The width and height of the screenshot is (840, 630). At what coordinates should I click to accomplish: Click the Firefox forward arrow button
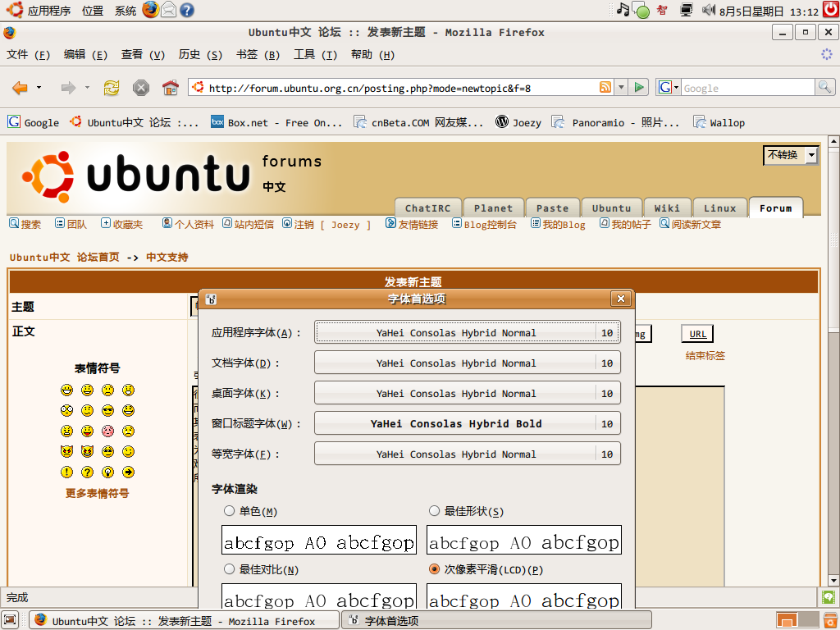click(68, 87)
